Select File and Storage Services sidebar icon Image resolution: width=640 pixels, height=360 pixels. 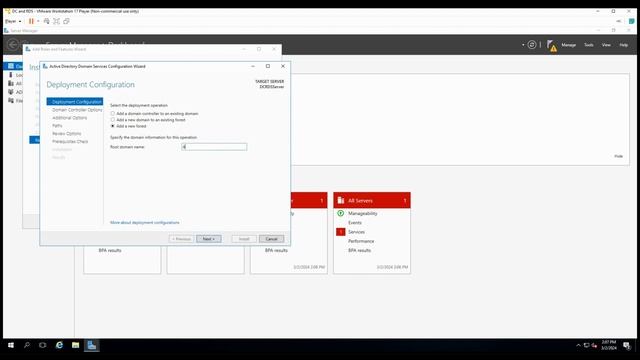(x=11, y=100)
